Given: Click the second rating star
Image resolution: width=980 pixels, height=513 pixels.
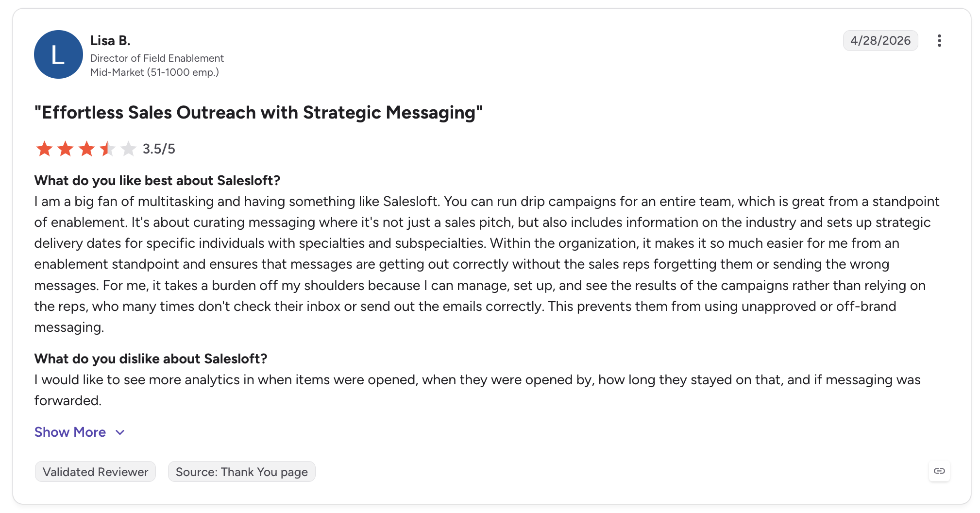Looking at the screenshot, I should (x=65, y=149).
